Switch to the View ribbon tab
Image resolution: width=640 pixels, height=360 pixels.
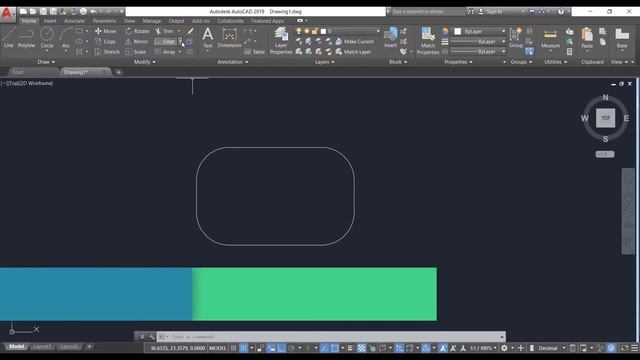[129, 21]
